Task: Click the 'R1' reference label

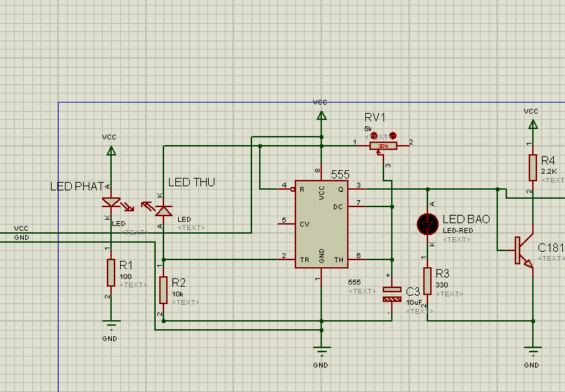Action: [126, 265]
